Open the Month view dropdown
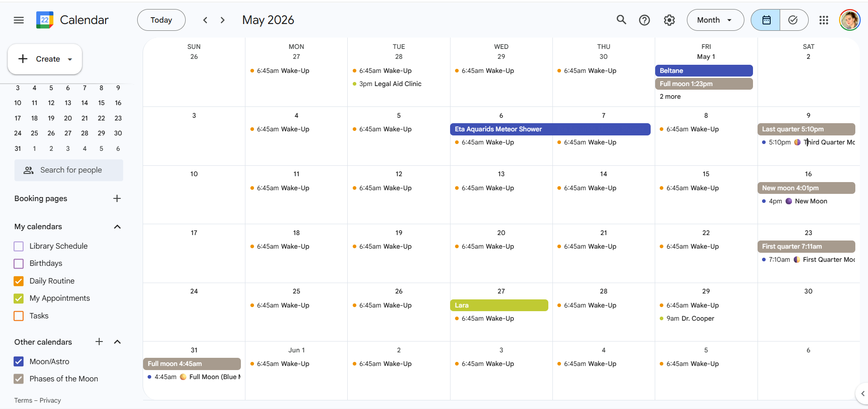Viewport: 868px width, 409px height. click(715, 20)
